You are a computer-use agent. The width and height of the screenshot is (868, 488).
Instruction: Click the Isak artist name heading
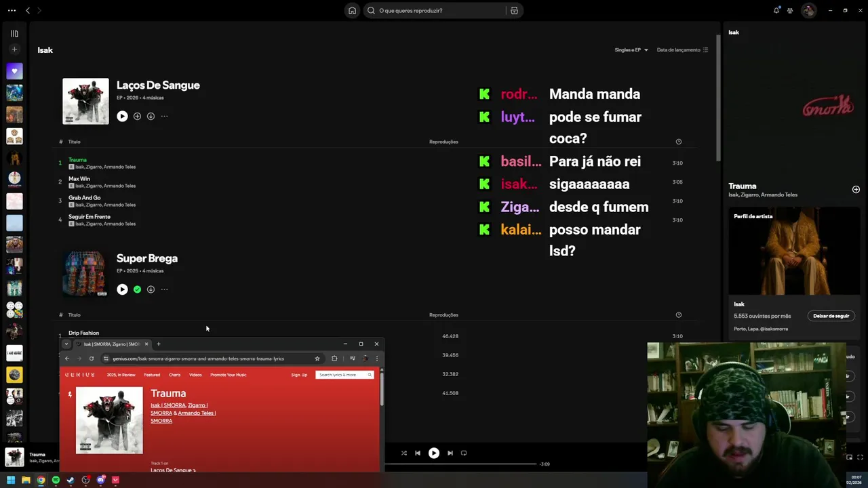click(x=45, y=50)
